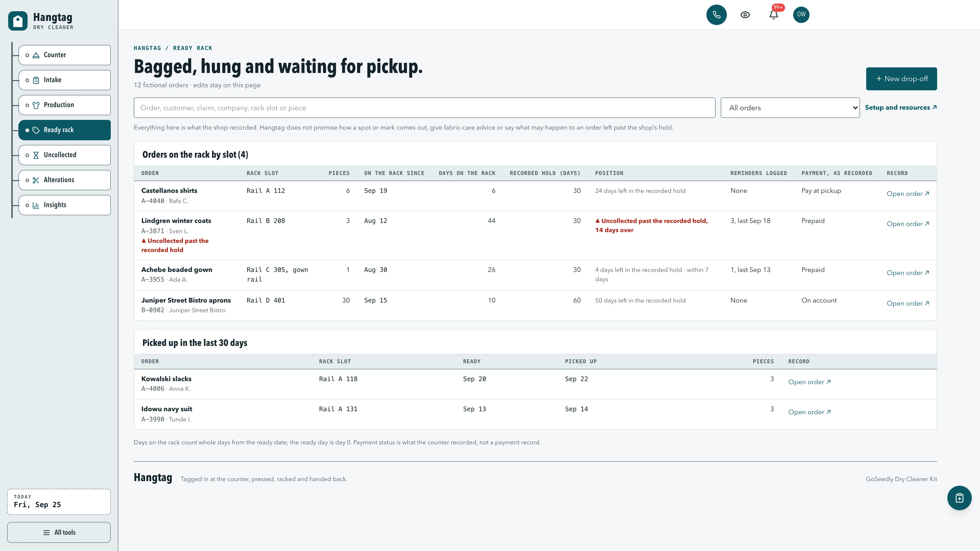Click the Days on the rack column header
Viewport: 980px width, 551px height.
(467, 173)
